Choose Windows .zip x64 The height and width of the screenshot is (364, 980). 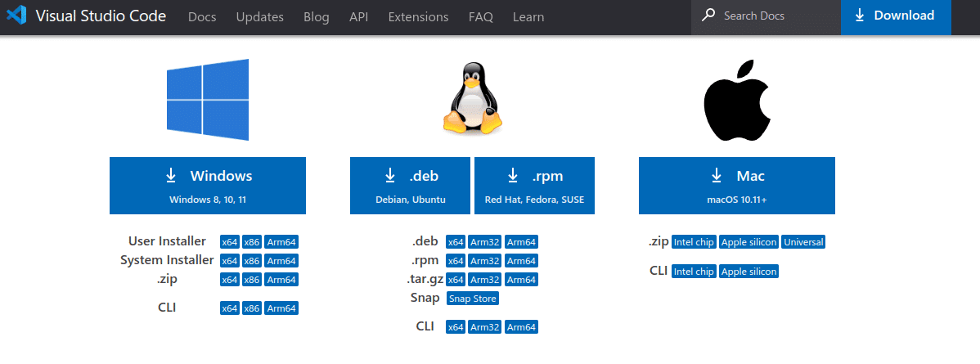(229, 280)
